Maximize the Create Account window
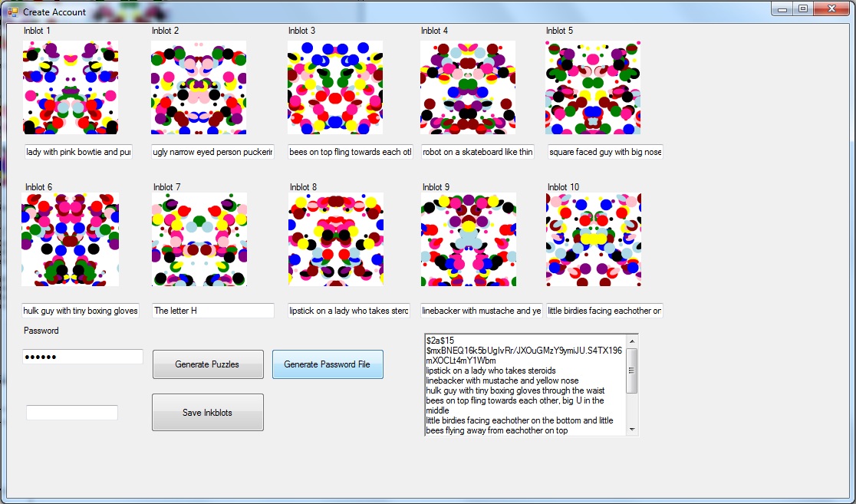The height and width of the screenshot is (504, 856). pos(803,8)
